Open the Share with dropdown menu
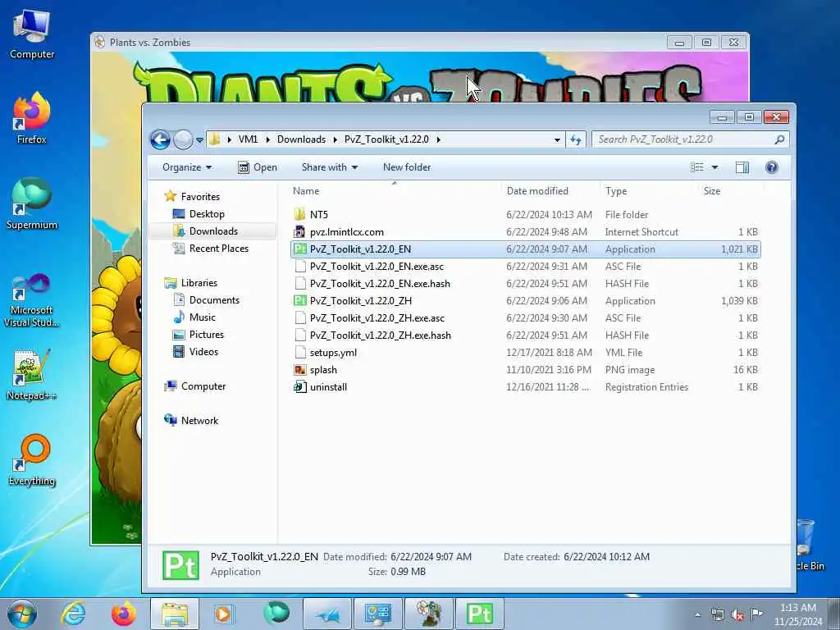The image size is (840, 630). click(330, 167)
